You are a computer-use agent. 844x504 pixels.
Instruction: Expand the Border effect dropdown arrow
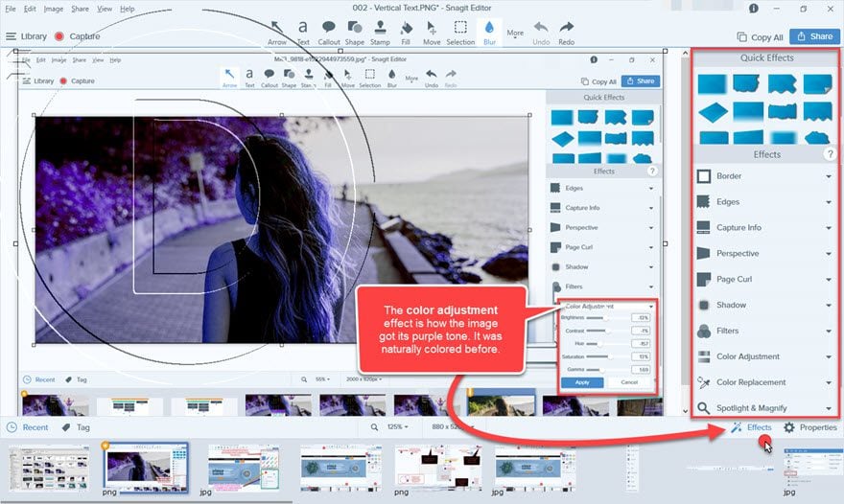pos(829,176)
